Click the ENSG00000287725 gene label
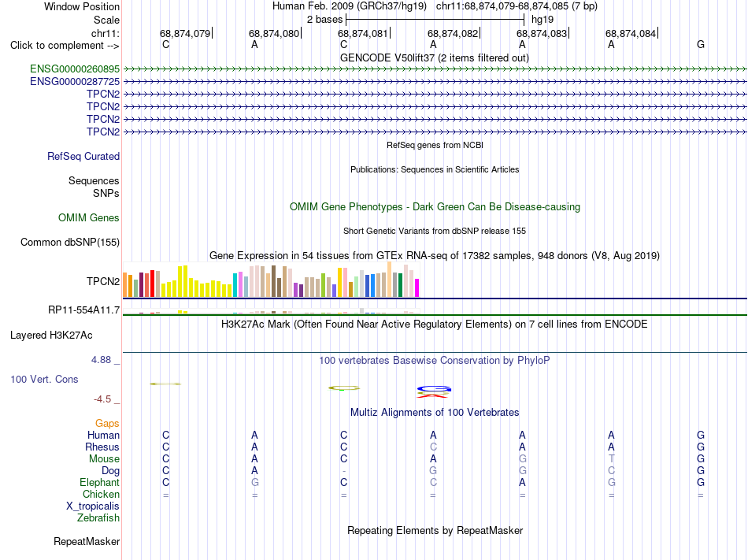The height and width of the screenshot is (560, 748). (x=75, y=82)
